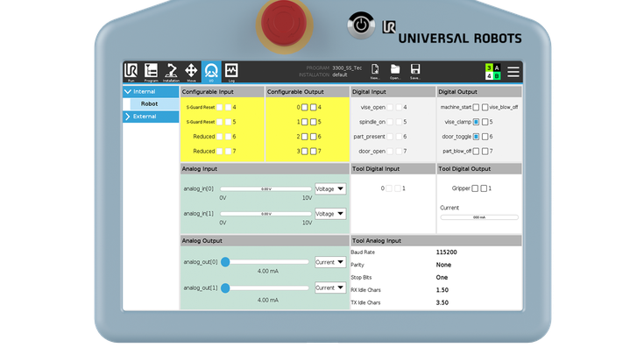Toggle the machine_start digital output checkbox
The image size is (644, 362).
(476, 107)
